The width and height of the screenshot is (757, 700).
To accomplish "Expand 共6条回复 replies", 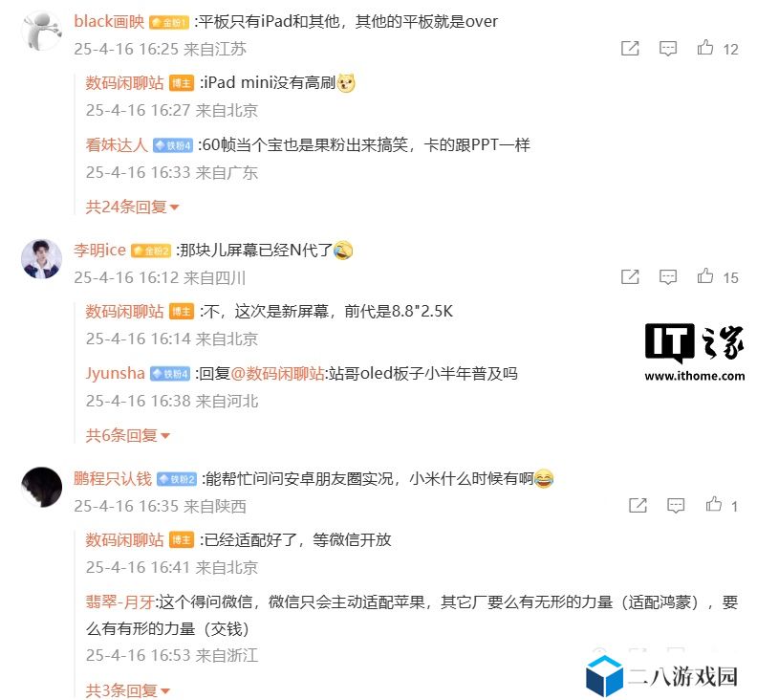I will tap(127, 435).
